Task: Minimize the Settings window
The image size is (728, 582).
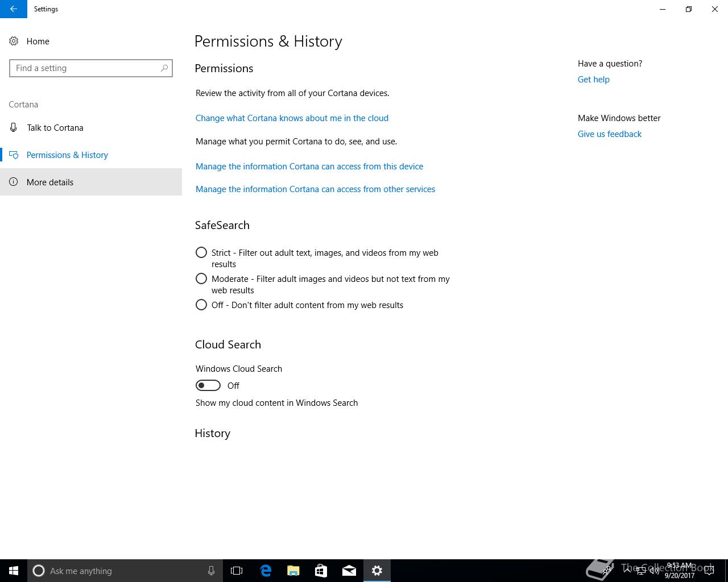Action: click(663, 9)
